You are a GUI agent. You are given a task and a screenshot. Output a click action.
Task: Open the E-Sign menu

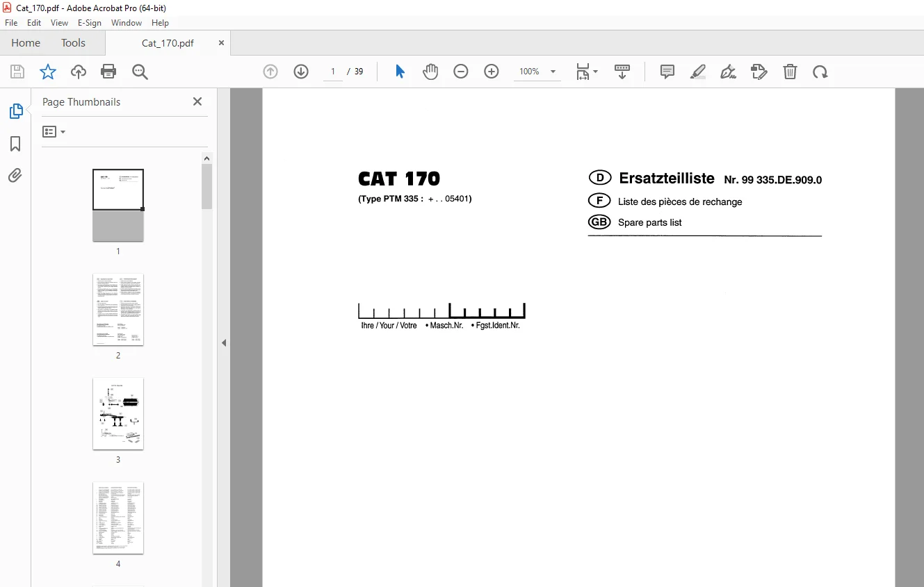click(x=90, y=23)
